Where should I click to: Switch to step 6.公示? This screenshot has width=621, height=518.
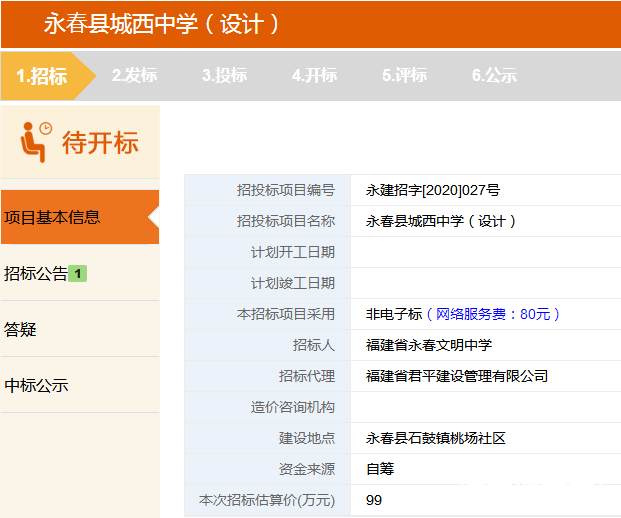tap(494, 75)
